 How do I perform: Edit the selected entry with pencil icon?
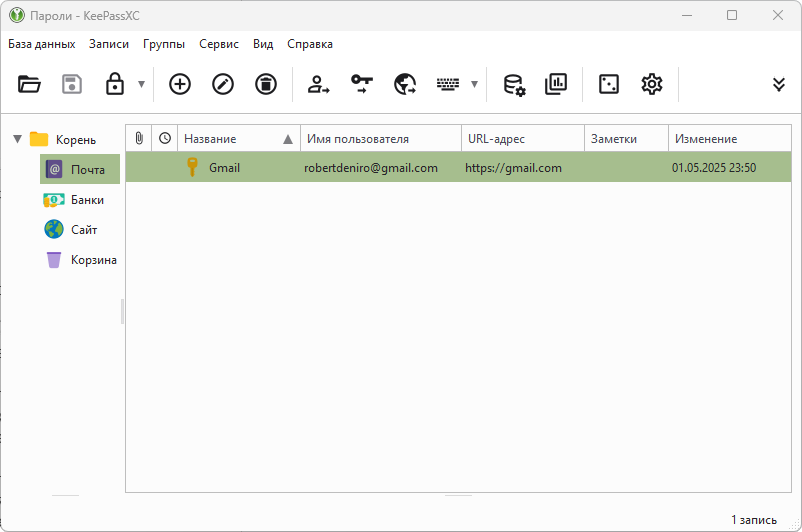coord(222,84)
